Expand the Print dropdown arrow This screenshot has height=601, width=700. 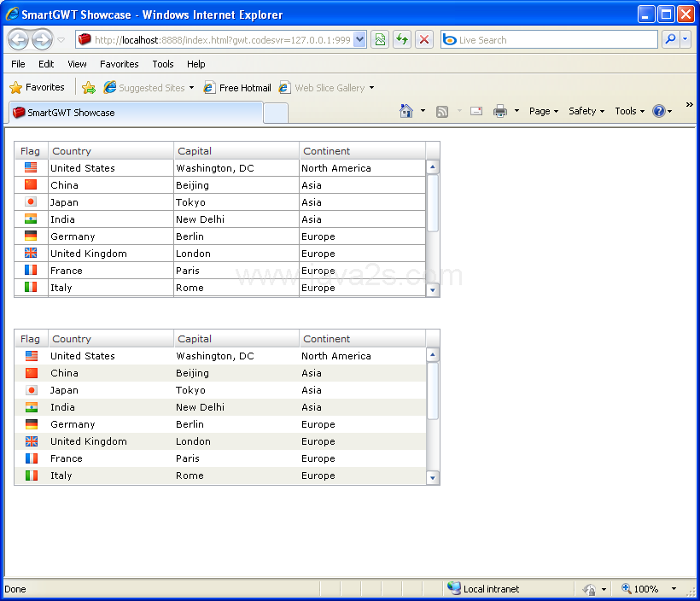[x=516, y=111]
